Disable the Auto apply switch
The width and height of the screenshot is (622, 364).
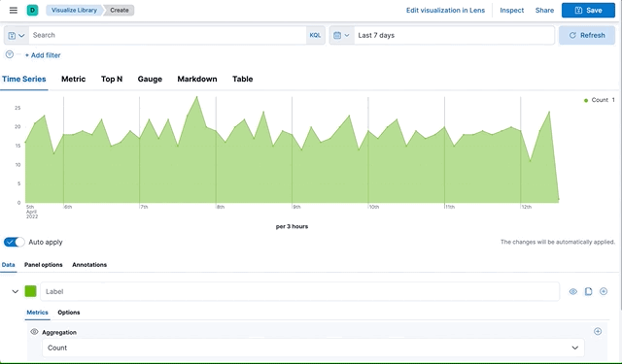point(14,242)
